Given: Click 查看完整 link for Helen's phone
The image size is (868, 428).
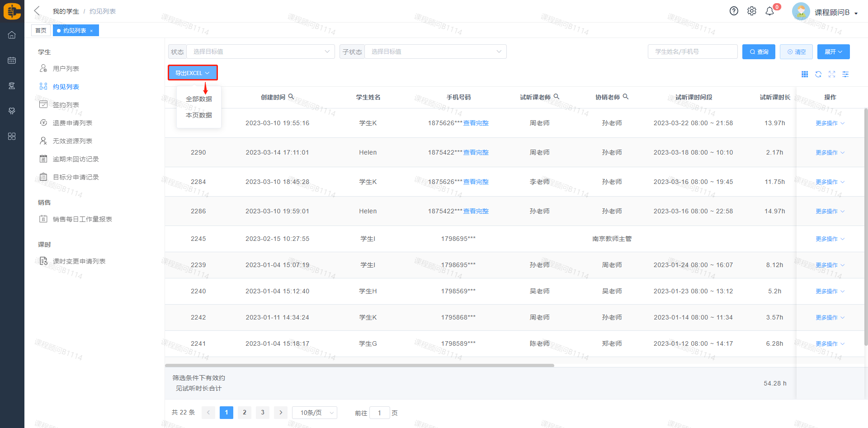Looking at the screenshot, I should [476, 153].
